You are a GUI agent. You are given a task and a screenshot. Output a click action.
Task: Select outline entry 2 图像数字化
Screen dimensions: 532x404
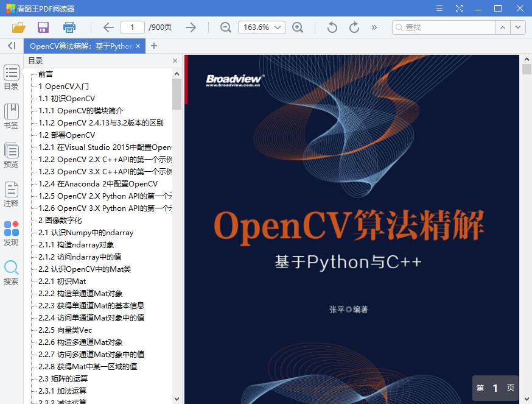pyautogui.click(x=60, y=221)
